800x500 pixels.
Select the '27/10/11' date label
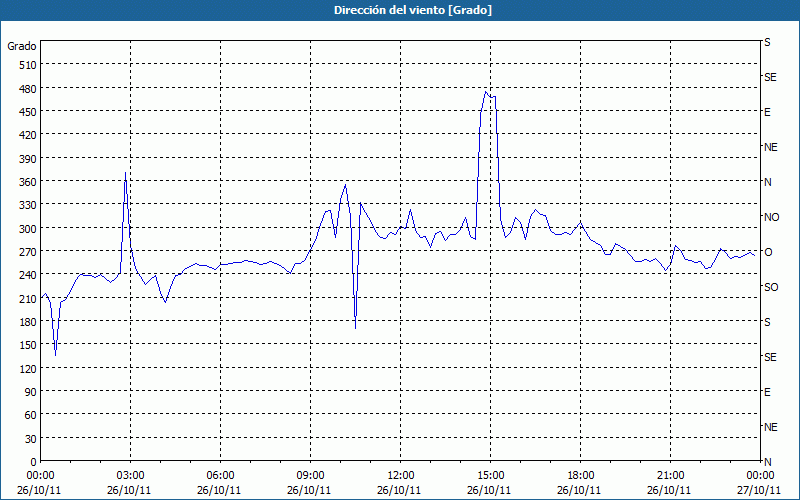[759, 490]
